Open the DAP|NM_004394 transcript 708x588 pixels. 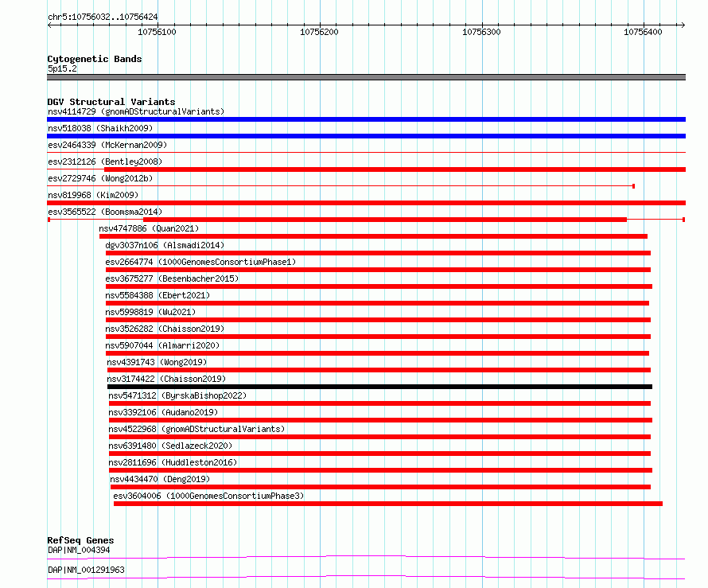tap(79, 550)
